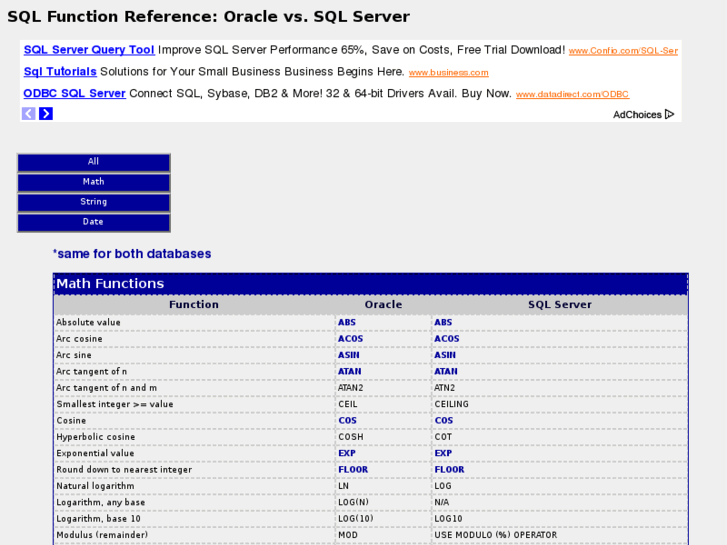
Task: Click the Math Functions table header
Action: point(370,283)
